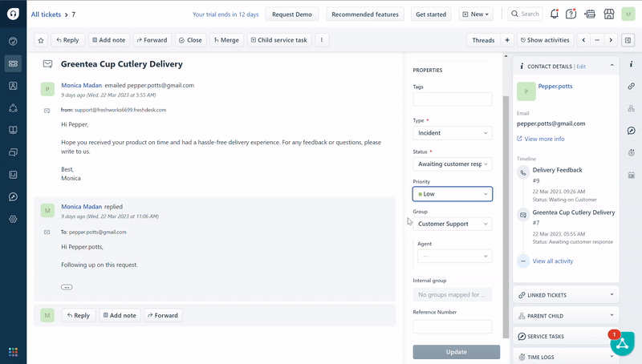Close the ticket via Close button
The width and height of the screenshot is (642, 364).
click(x=190, y=40)
